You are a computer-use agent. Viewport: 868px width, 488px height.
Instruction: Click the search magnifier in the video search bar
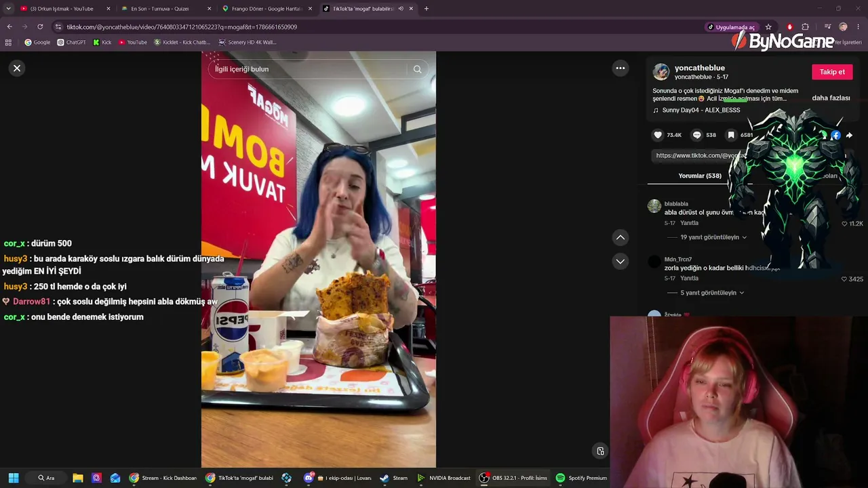pyautogui.click(x=417, y=69)
